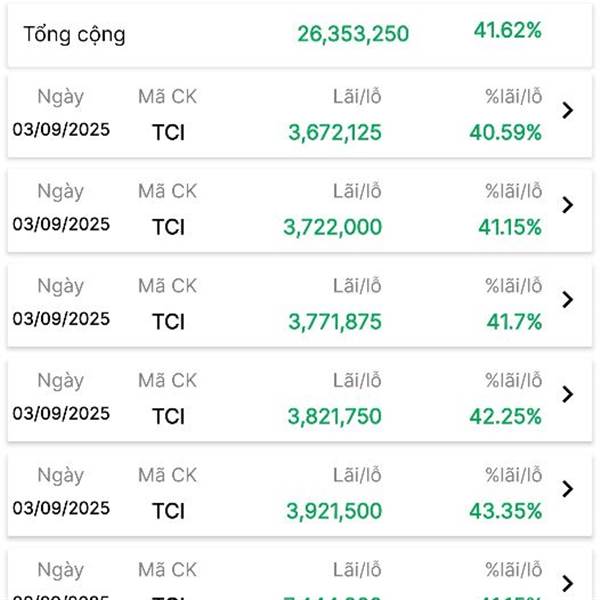This screenshot has width=600, height=600.
Task: Open the TCI row with 3,672,125 profit
Action: point(300,116)
